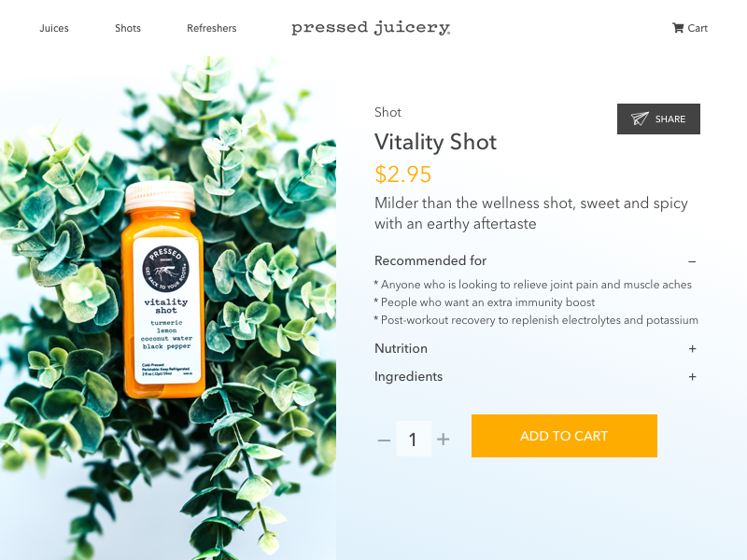Image resolution: width=747 pixels, height=560 pixels.
Task: Click the Cart link text
Action: click(698, 28)
